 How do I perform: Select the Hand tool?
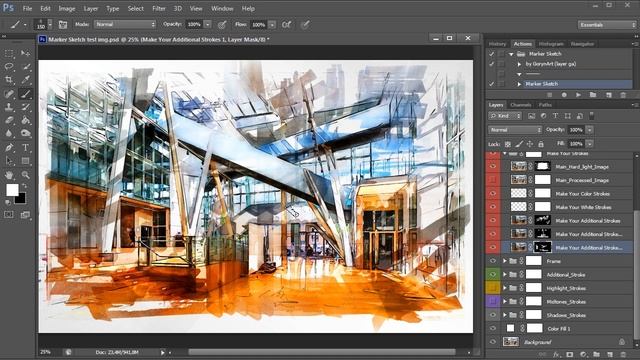pyautogui.click(x=9, y=175)
